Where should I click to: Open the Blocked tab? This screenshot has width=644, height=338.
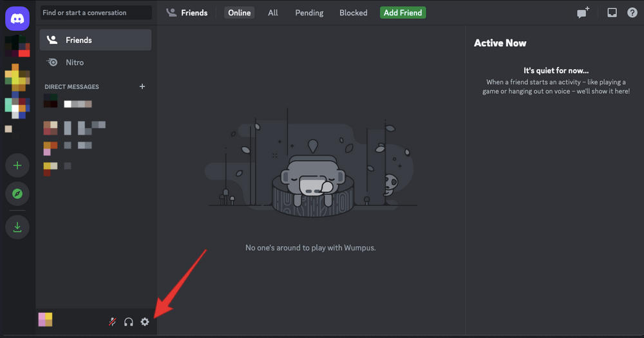click(353, 13)
